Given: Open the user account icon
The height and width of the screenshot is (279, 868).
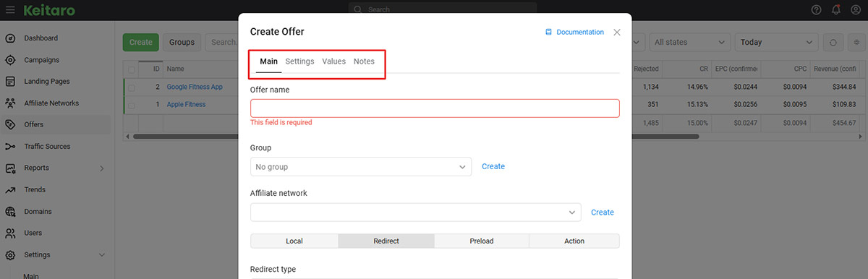Looking at the screenshot, I should pyautogui.click(x=856, y=10).
